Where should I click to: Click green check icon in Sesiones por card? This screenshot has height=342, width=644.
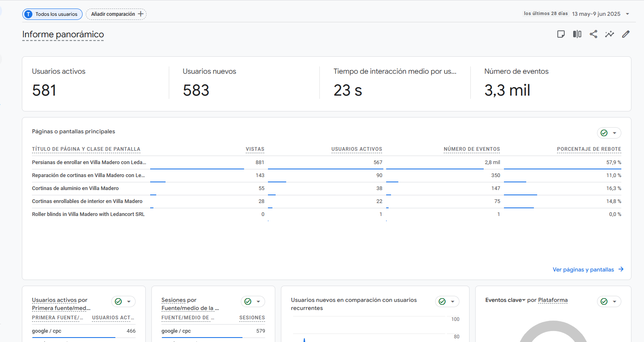[x=248, y=301]
